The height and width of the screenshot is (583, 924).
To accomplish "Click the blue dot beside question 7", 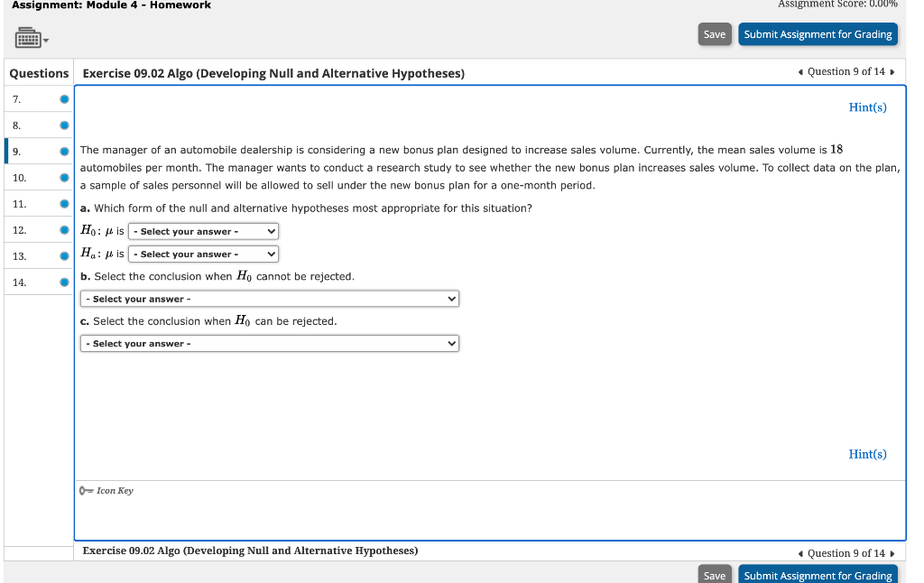I will pyautogui.click(x=62, y=98).
